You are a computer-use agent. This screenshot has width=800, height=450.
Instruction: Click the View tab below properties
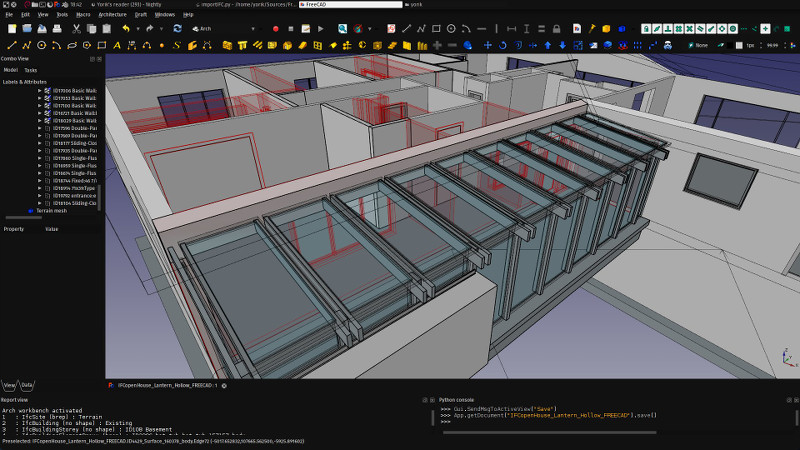point(9,384)
